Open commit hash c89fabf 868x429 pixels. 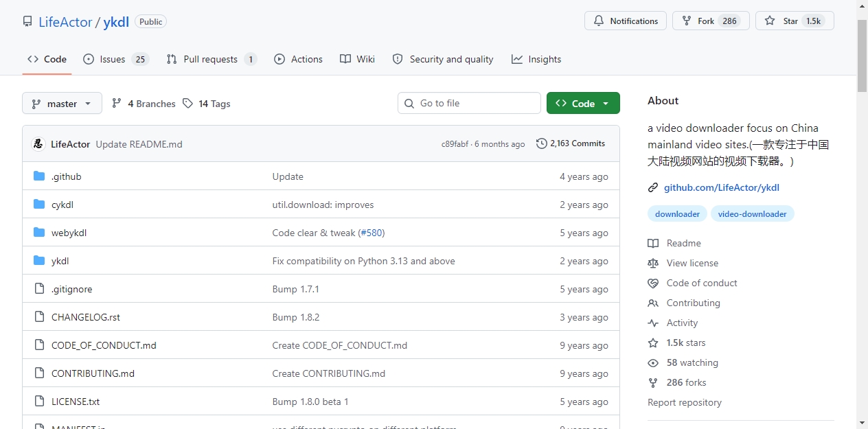point(455,144)
